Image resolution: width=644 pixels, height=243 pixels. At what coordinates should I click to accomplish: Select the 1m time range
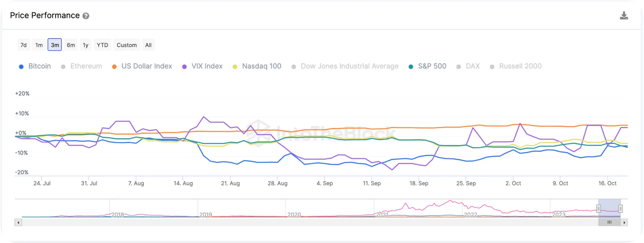tap(39, 45)
